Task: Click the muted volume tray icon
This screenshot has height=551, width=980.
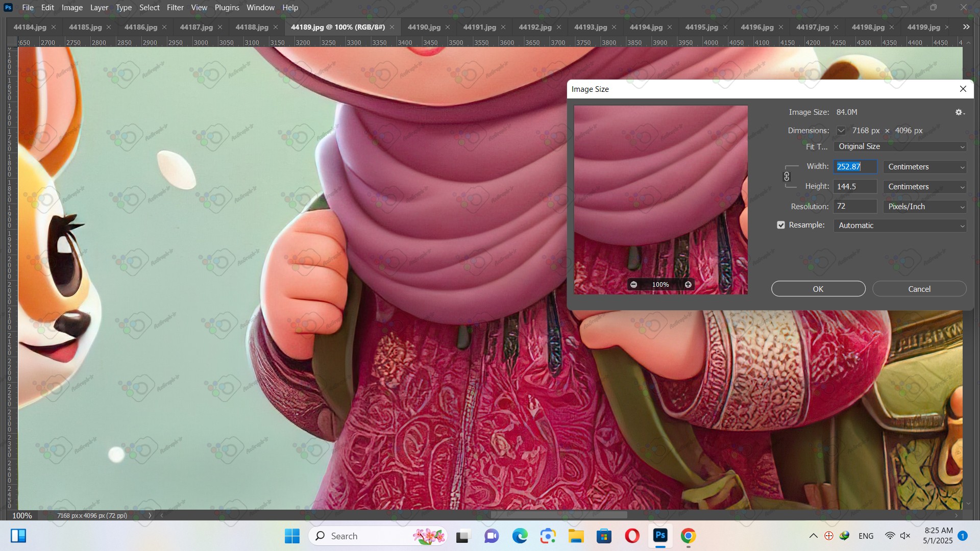Action: pyautogui.click(x=905, y=536)
